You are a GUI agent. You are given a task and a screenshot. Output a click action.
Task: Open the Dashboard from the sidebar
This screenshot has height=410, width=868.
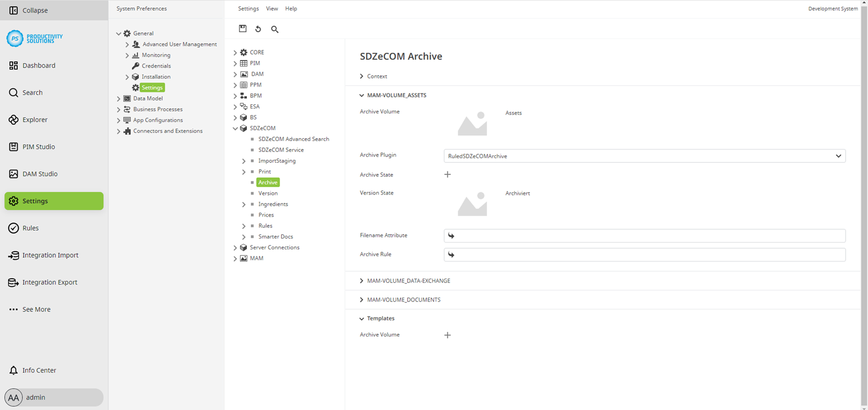pos(38,65)
